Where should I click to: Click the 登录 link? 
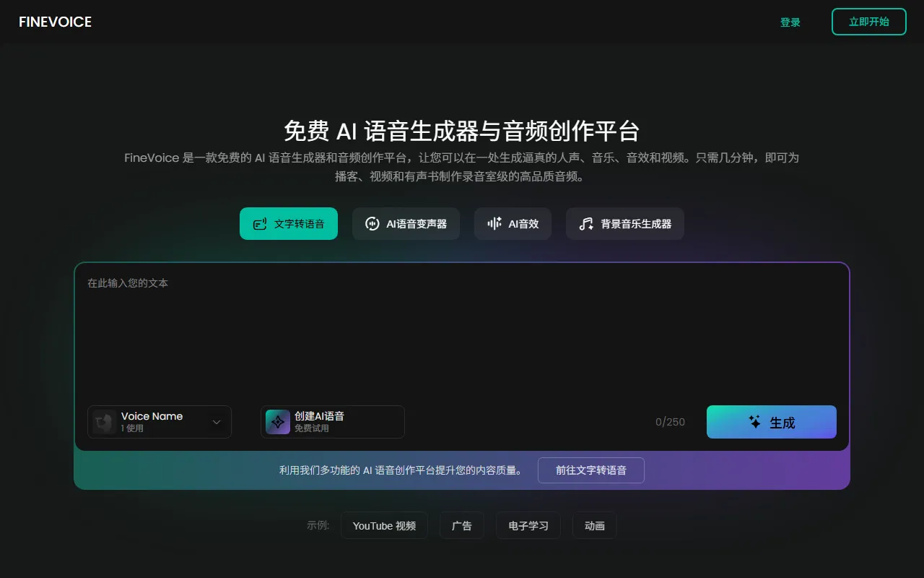tap(790, 22)
